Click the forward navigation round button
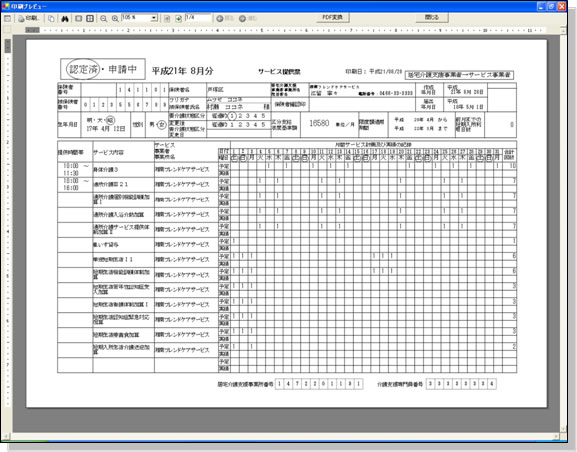577x452 pixels. [x=247, y=18]
